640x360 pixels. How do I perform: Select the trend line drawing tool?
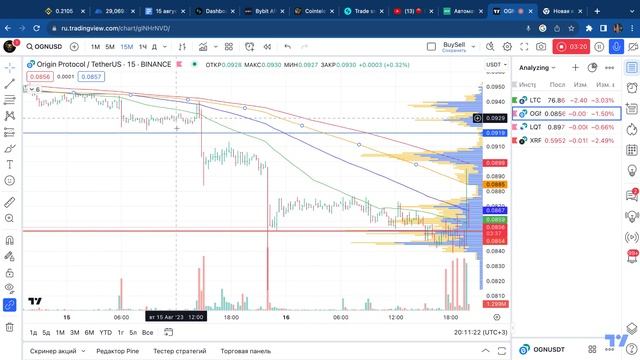coord(10,84)
